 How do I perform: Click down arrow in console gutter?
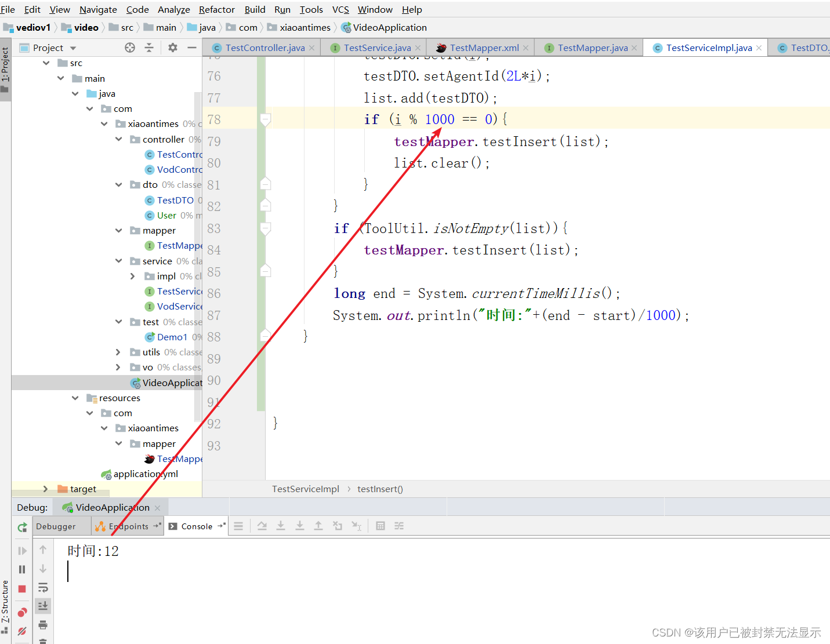tap(43, 569)
